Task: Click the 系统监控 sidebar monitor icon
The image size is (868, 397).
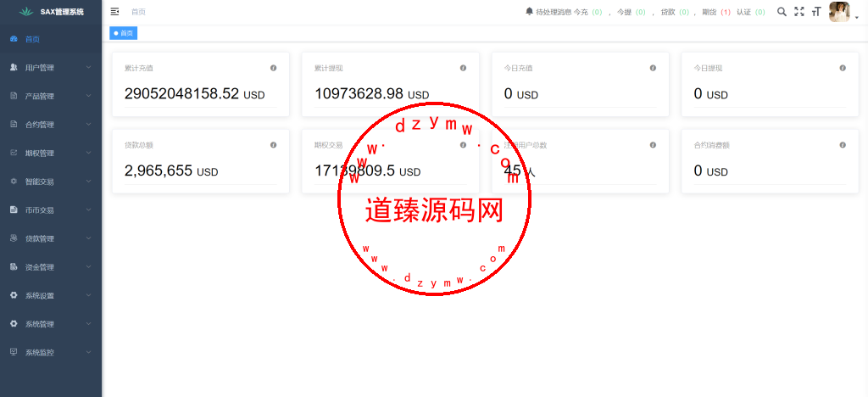Action: click(14, 351)
